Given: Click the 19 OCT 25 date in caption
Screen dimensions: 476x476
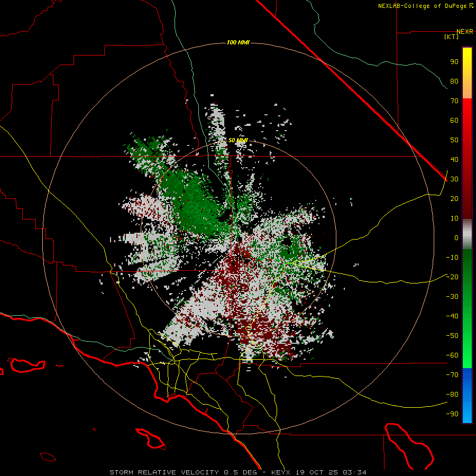Looking at the screenshot, I should (317, 472).
